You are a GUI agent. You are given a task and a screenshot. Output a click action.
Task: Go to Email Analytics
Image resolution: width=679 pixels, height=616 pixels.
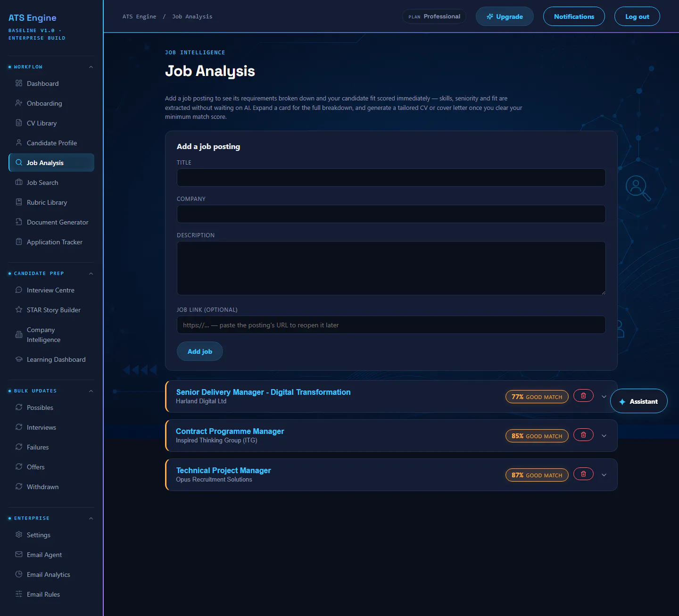(51, 574)
